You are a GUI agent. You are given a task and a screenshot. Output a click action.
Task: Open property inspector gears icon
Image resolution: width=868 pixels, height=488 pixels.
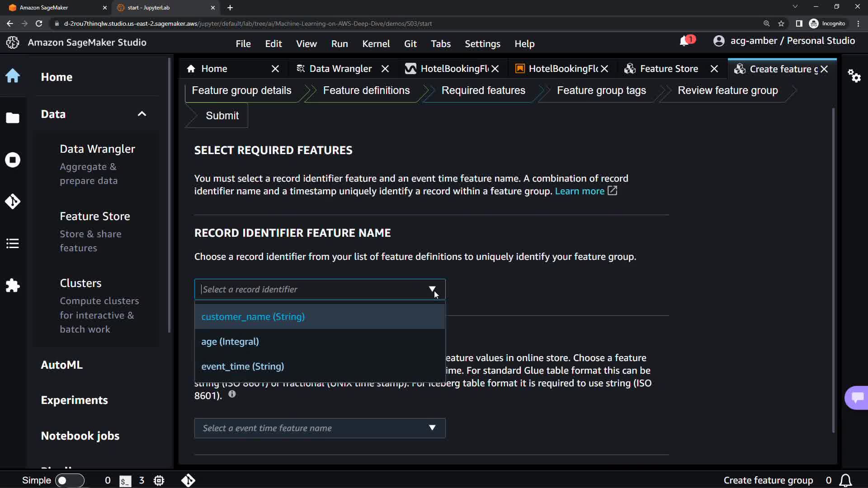[x=854, y=75]
